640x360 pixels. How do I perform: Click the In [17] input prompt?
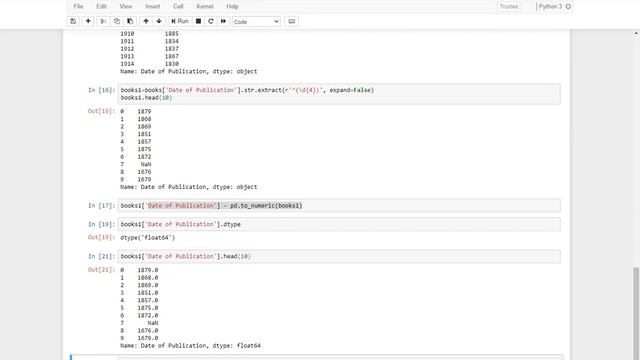pyautogui.click(x=102, y=206)
